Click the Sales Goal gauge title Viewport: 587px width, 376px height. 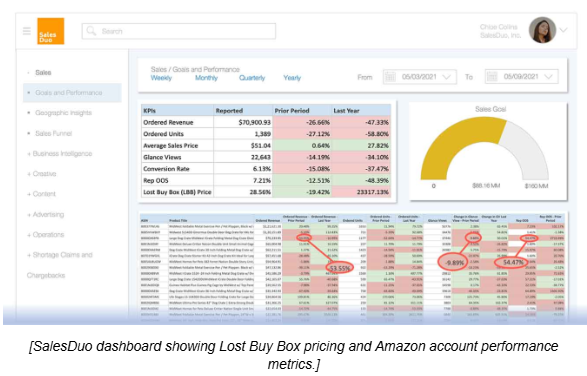point(490,109)
